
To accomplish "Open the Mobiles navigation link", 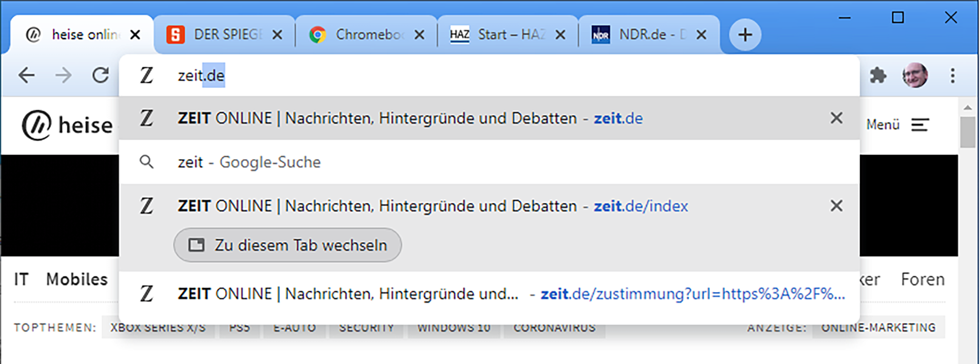I will tap(77, 280).
